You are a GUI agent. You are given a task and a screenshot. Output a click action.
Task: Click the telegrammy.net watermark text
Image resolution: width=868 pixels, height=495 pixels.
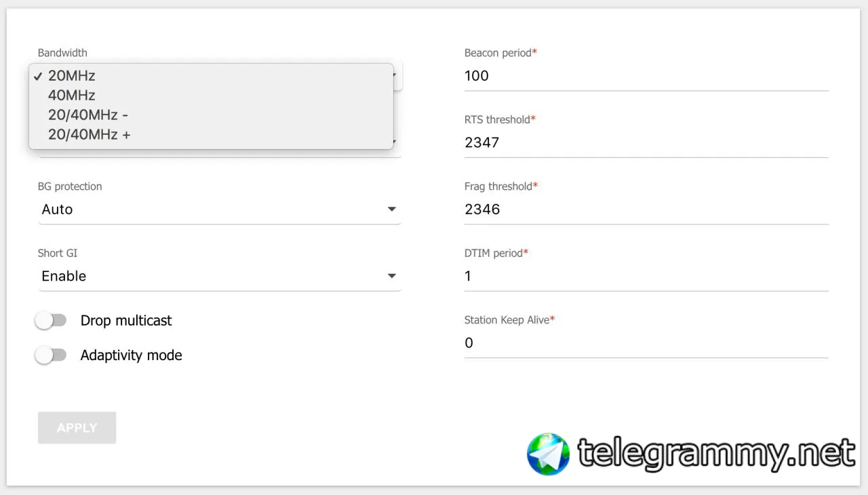[715, 454]
